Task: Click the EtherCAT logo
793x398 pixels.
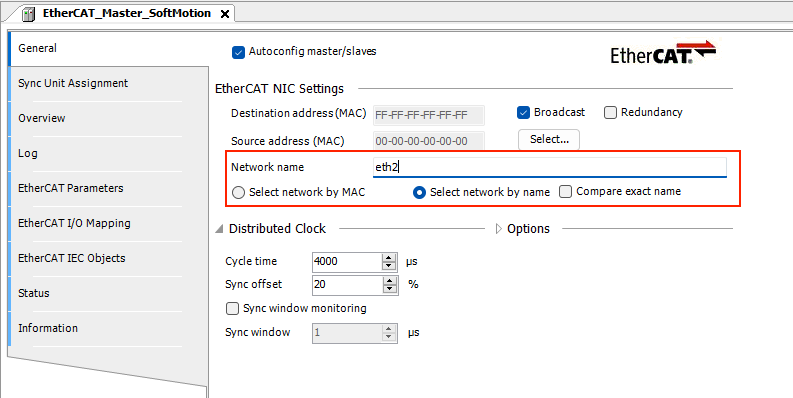Action: coord(664,53)
